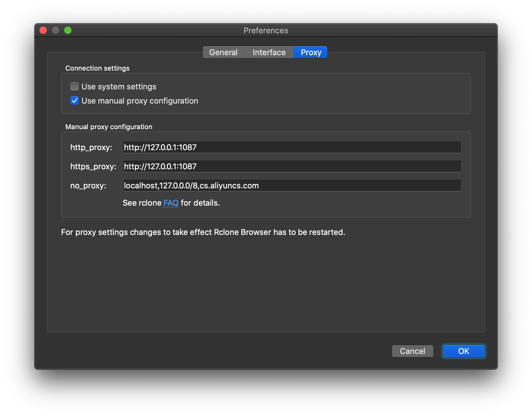Image resolution: width=532 pixels, height=415 pixels.
Task: Click the https_proxy label
Action: 93,166
